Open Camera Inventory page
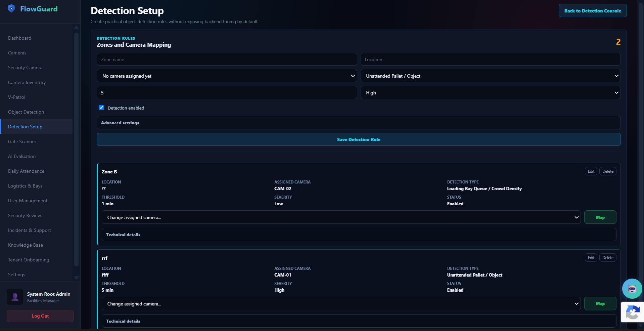644x331 pixels. (x=36, y=82)
